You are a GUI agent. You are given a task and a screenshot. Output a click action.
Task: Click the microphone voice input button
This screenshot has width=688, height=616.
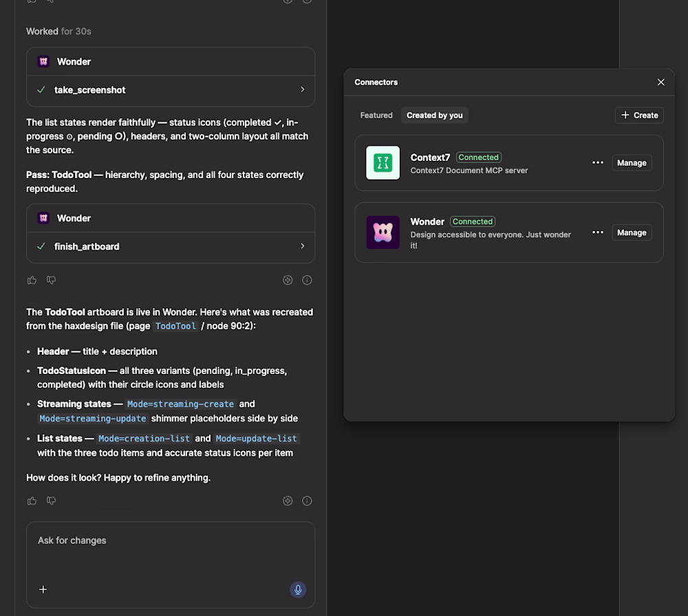point(298,590)
